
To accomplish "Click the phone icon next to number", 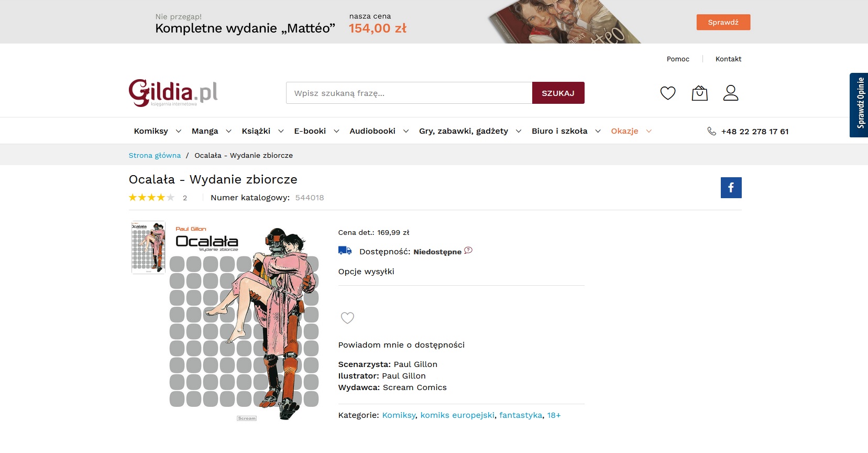I will pos(711,131).
